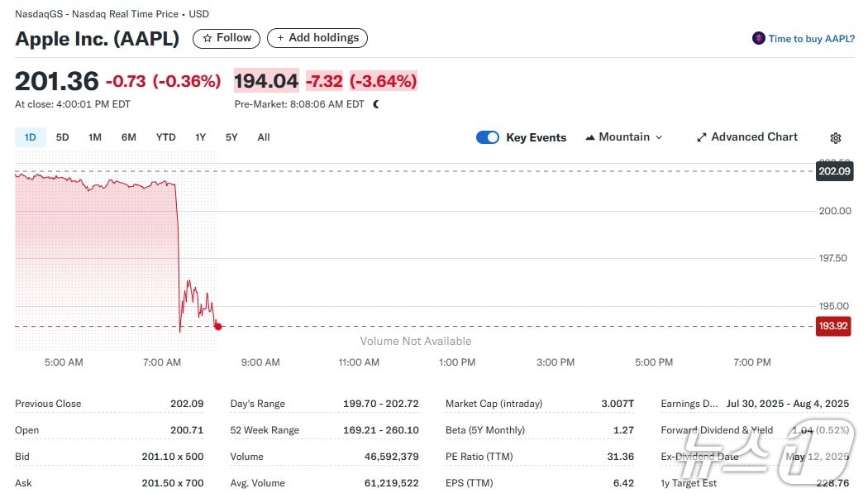Show the 6M chart range
868x498 pixels.
pos(129,137)
